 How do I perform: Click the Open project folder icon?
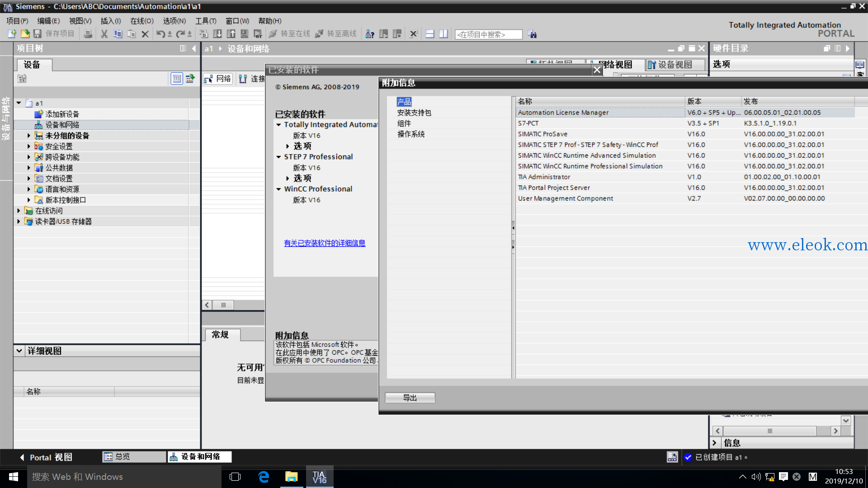coord(25,34)
